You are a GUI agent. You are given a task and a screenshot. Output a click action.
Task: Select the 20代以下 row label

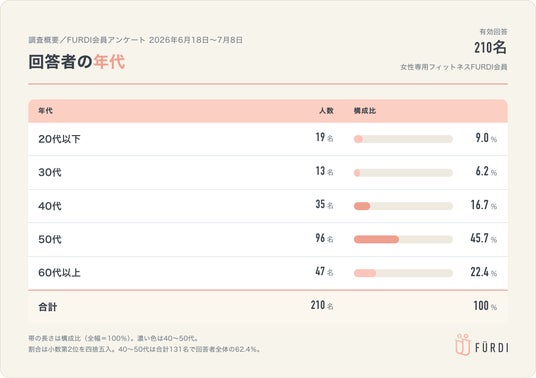coord(59,139)
